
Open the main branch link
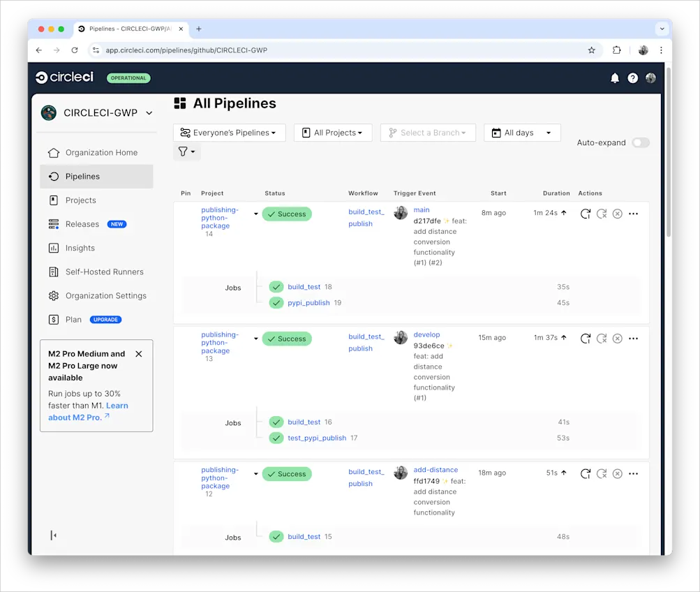pyautogui.click(x=422, y=210)
